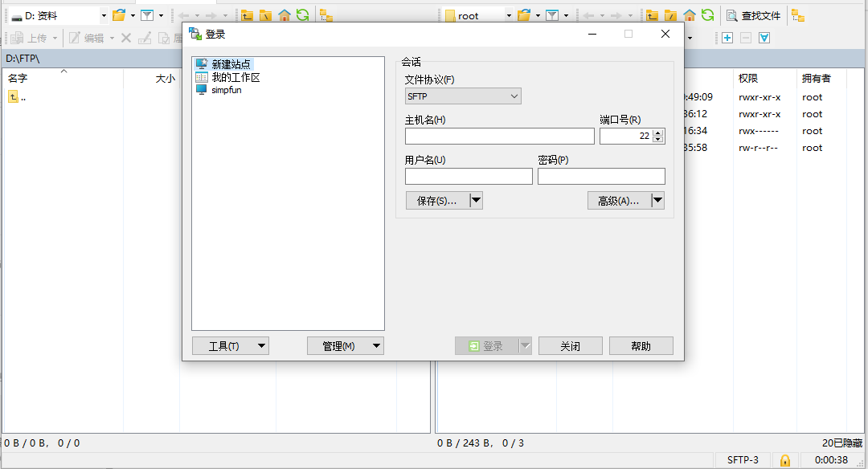This screenshot has width=868, height=469.
Task: Open the 文件协议 SFTP protocol dropdown
Action: (463, 96)
